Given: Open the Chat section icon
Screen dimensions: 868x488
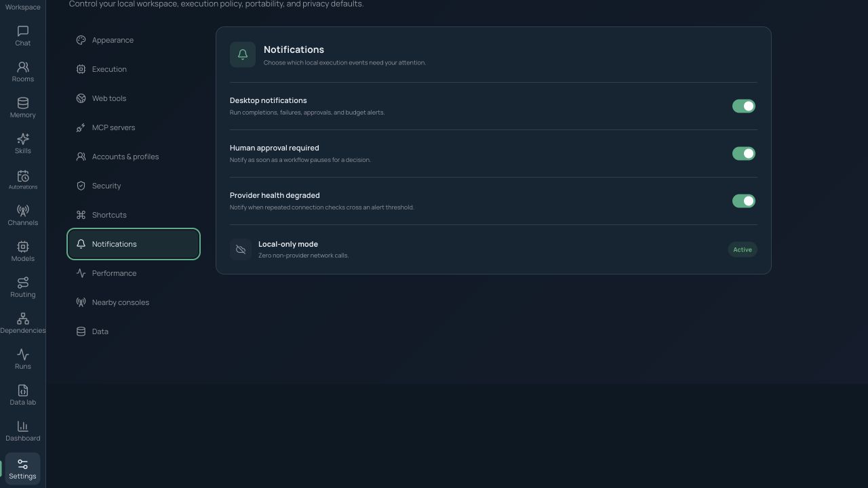Looking at the screenshot, I should (x=23, y=31).
